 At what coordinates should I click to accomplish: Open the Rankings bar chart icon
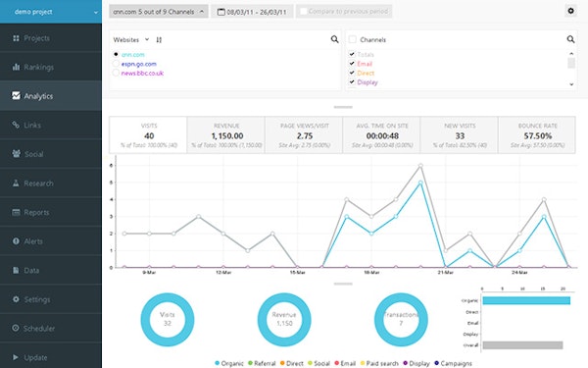point(16,67)
